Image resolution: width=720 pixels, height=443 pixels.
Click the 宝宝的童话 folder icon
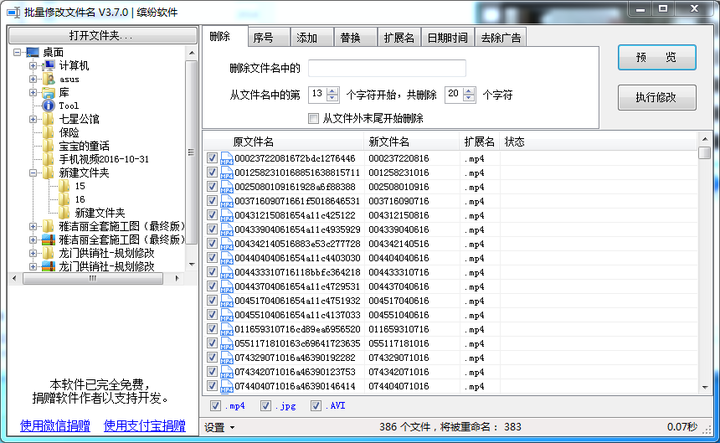click(x=49, y=146)
